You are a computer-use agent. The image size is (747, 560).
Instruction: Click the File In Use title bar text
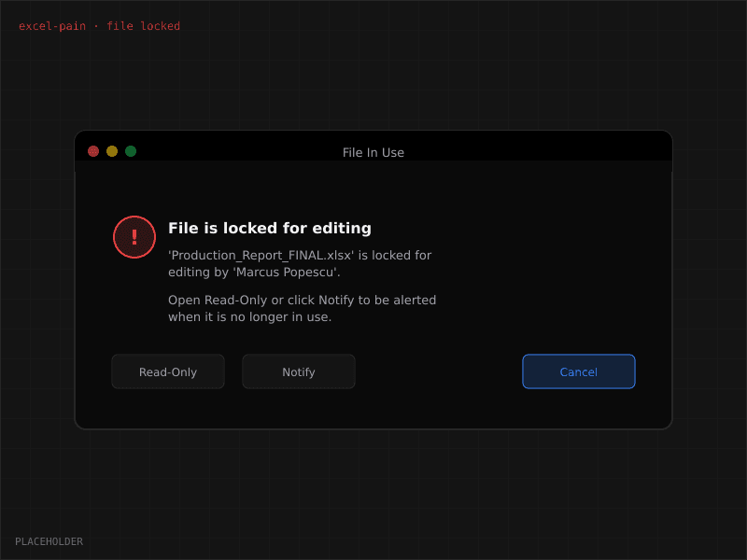[x=373, y=152]
